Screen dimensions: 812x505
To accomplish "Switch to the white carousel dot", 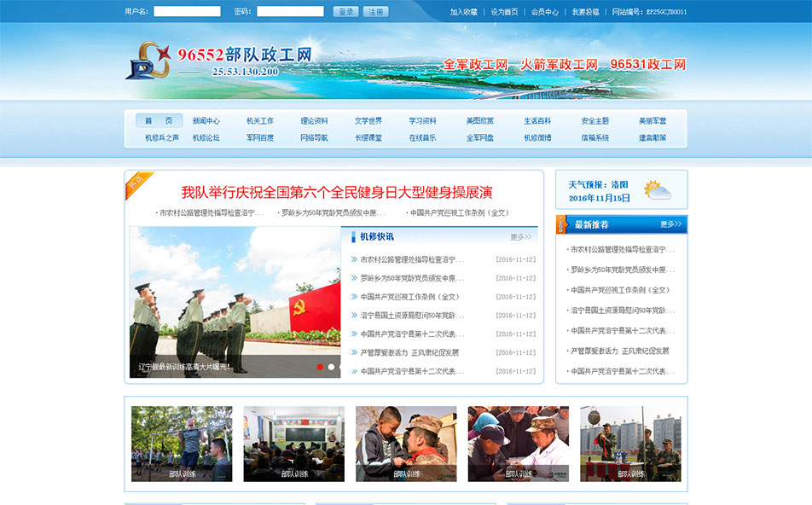I will pos(332,367).
